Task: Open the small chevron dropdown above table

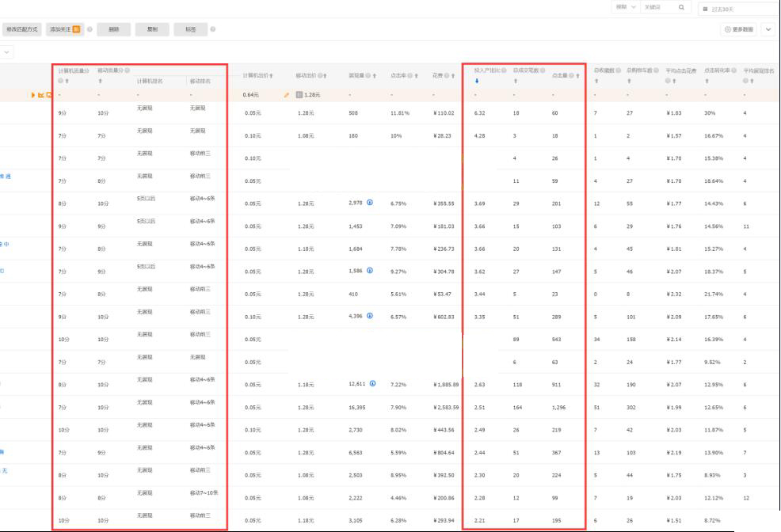Action: [6, 51]
